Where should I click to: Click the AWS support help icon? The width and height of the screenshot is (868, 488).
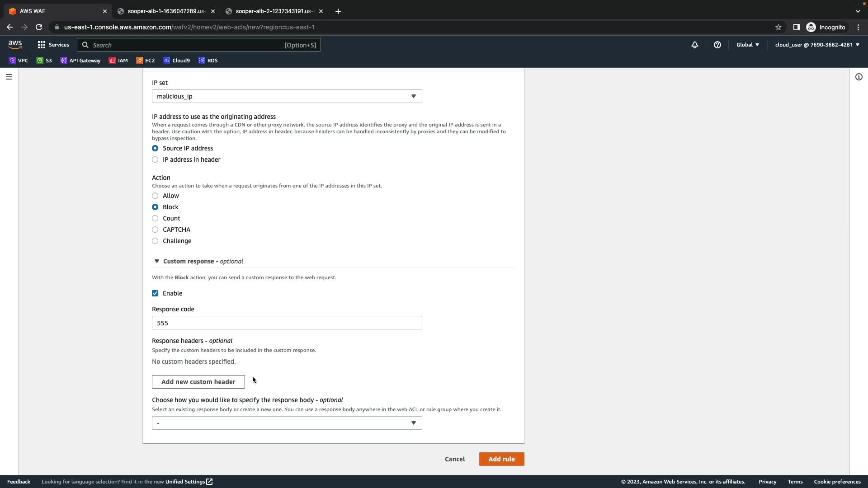(x=717, y=45)
